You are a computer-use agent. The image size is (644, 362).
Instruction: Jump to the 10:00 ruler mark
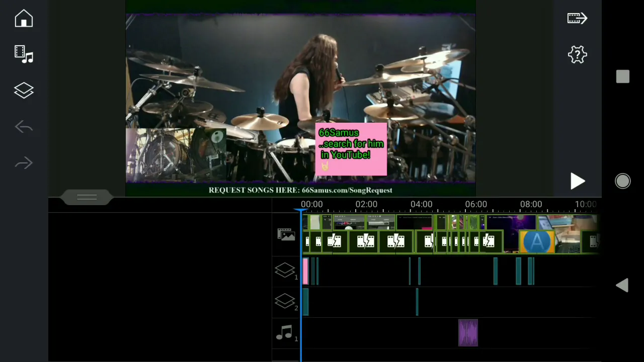pos(586,204)
